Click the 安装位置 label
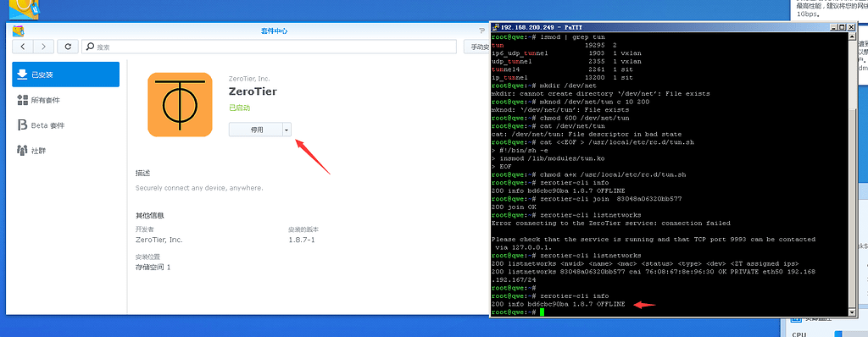This screenshot has height=337, width=868. click(x=147, y=257)
